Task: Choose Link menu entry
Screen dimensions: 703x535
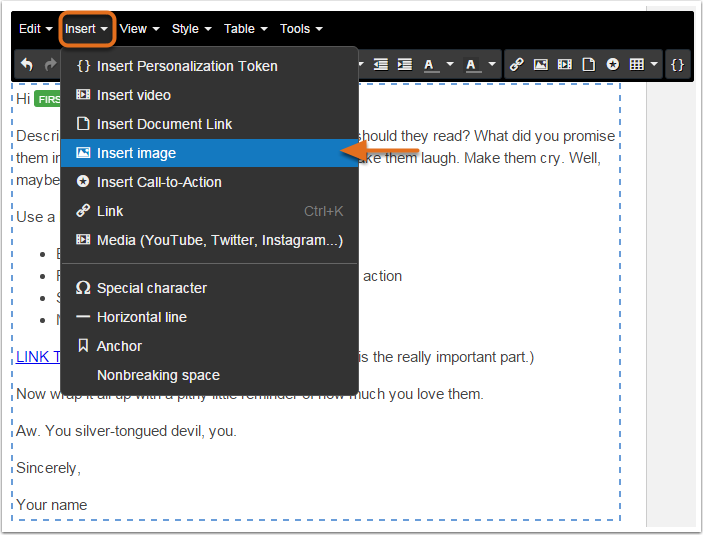Action: [x=209, y=211]
